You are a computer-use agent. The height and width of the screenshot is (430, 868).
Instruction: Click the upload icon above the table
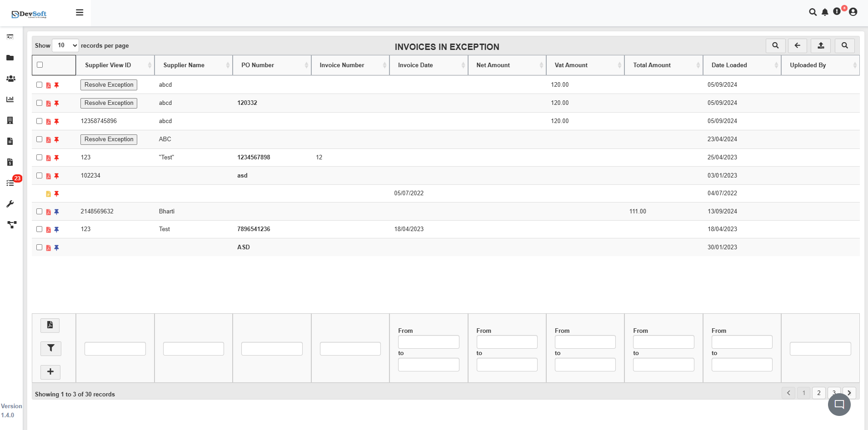click(821, 45)
